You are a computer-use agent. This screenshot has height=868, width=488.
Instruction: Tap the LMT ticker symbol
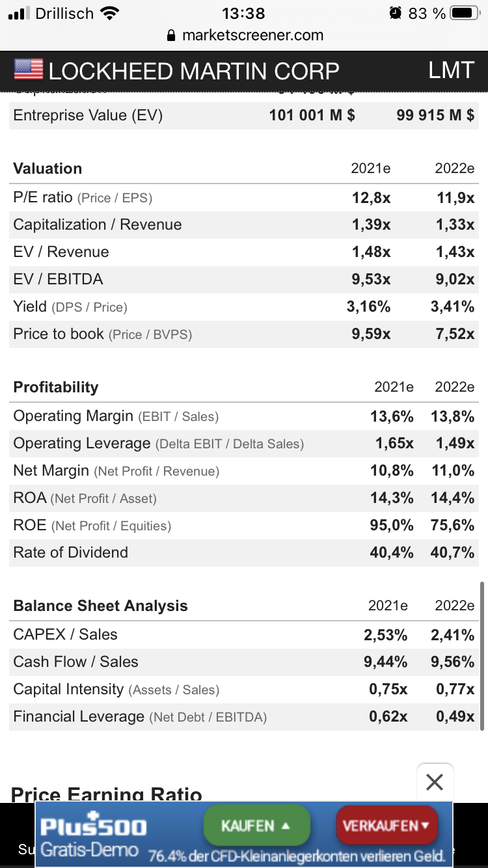click(x=451, y=70)
